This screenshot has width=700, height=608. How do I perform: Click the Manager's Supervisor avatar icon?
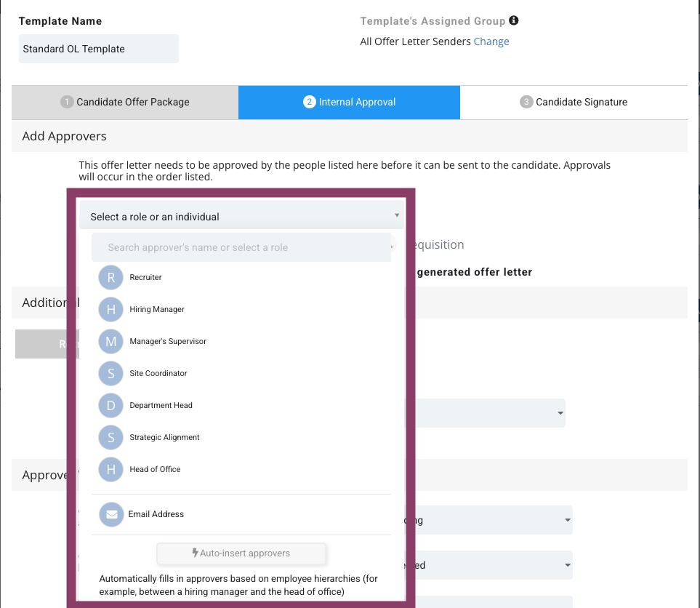[x=110, y=341]
